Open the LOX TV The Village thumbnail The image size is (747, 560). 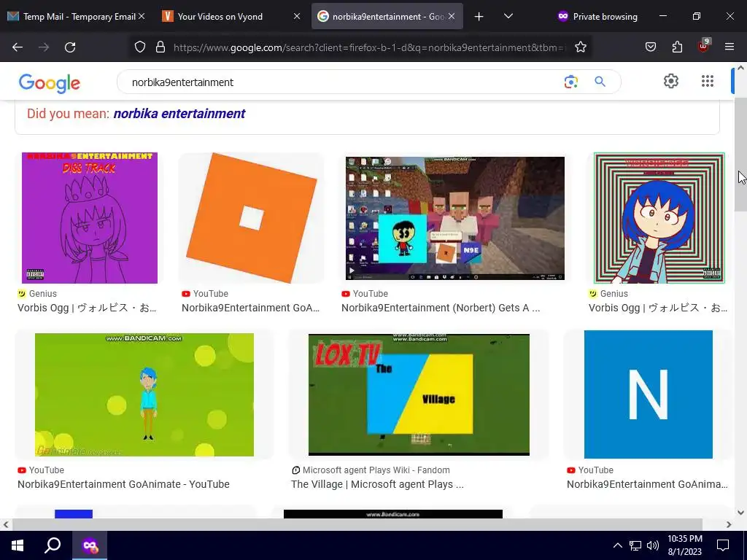click(x=419, y=394)
